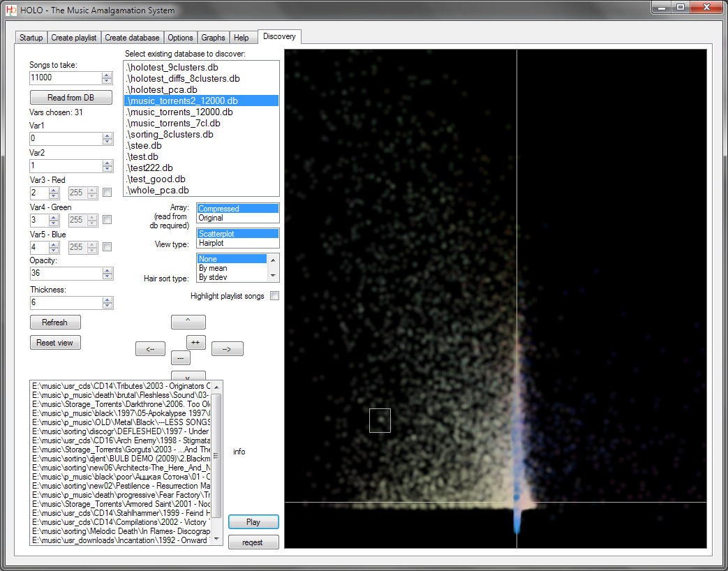The height and width of the screenshot is (571, 728).
Task: Select the Arch Enemy 1998 Stigmata song
Action: [121, 440]
